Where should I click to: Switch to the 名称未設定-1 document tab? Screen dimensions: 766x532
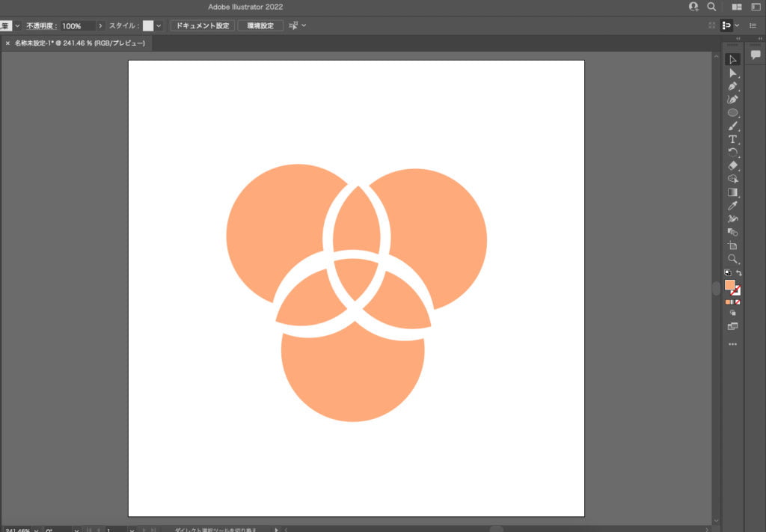(x=79, y=43)
